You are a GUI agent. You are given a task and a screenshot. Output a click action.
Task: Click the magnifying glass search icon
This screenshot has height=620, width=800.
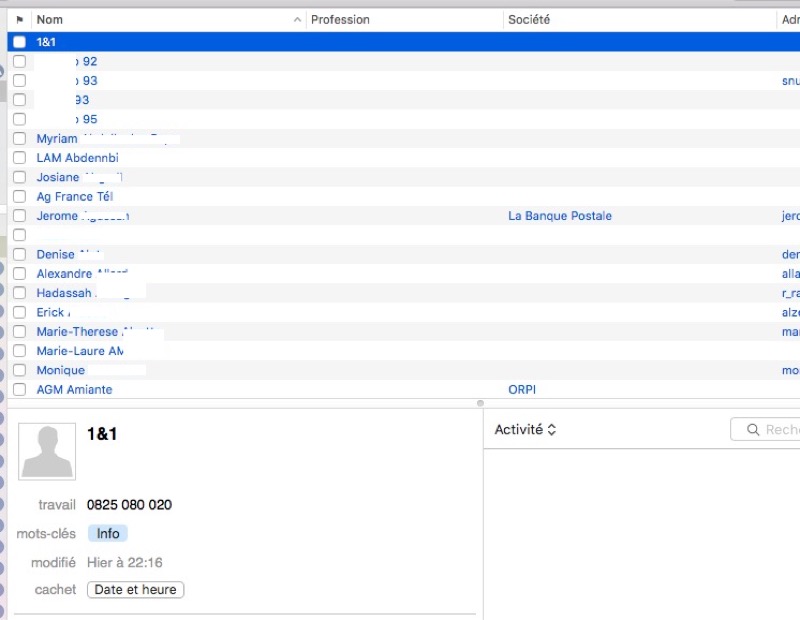point(752,430)
